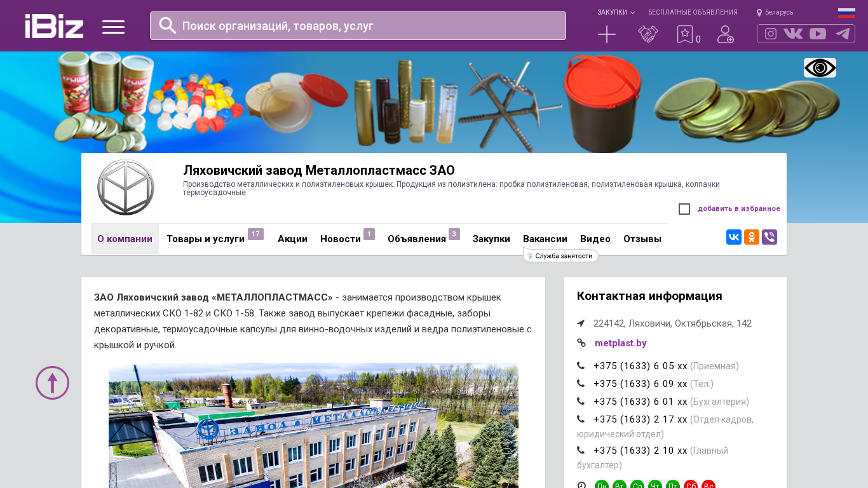Open the handshake partners icon
868x488 pixels.
[648, 34]
